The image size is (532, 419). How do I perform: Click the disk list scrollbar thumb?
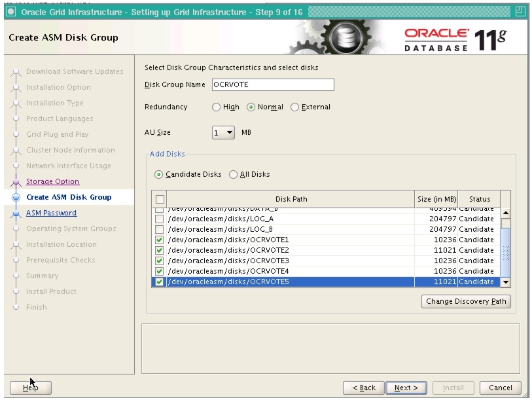pyautogui.click(x=506, y=252)
